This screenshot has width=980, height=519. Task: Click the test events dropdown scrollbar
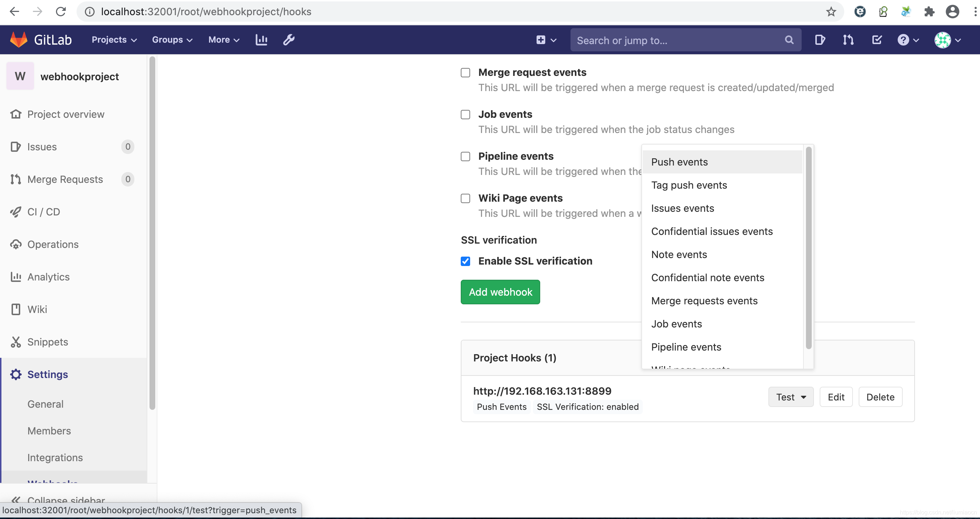click(x=808, y=248)
